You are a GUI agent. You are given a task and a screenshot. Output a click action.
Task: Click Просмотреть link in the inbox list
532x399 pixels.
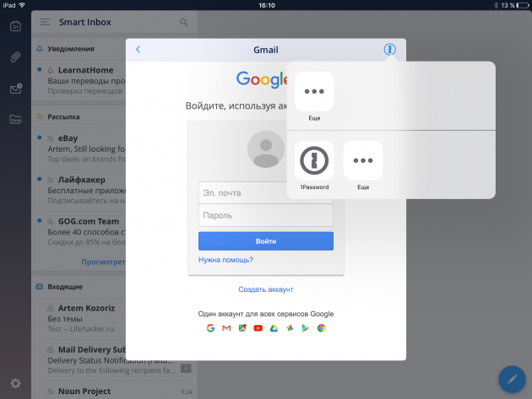[104, 262]
